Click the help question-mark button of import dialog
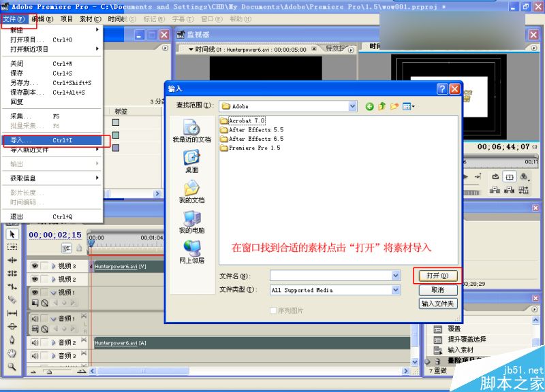The width and height of the screenshot is (545, 392). tap(441, 89)
